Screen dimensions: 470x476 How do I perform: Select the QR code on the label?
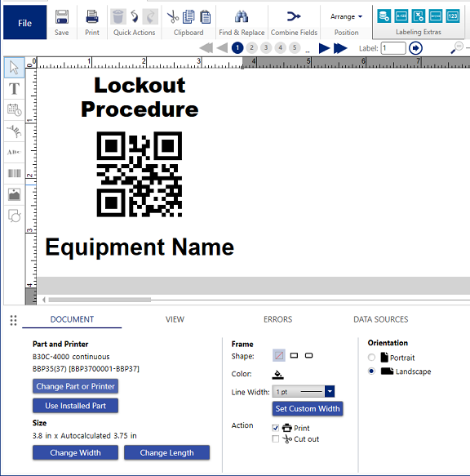[140, 174]
